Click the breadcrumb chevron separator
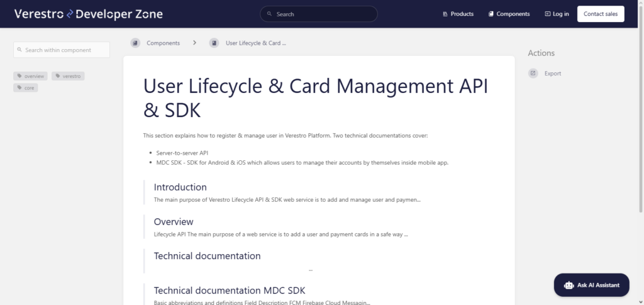The height and width of the screenshot is (305, 644). pos(195,43)
